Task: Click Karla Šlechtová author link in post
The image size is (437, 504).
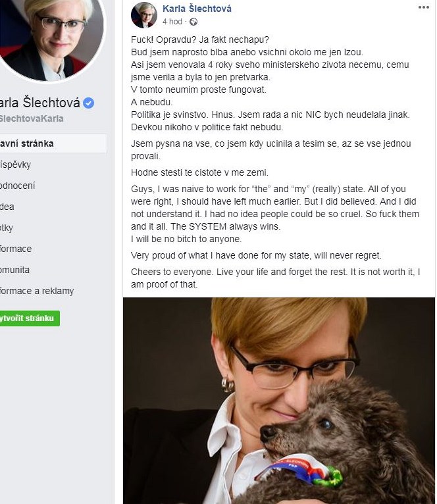Action: pyautogui.click(x=197, y=9)
